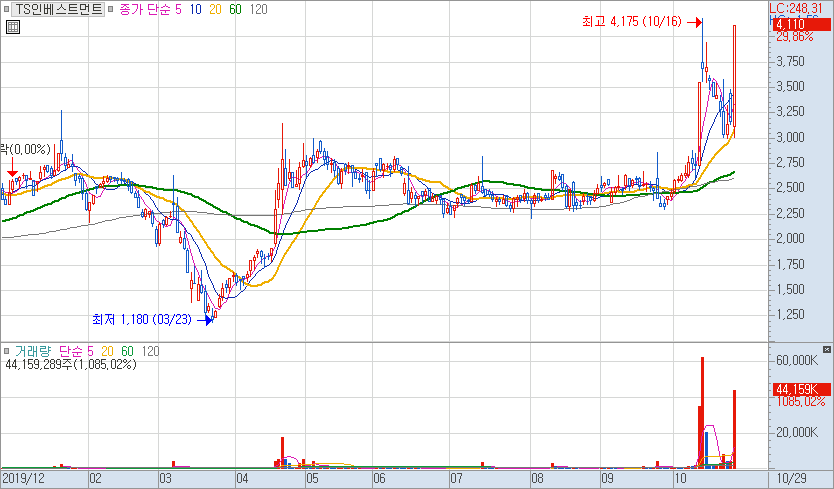Select the volume 60-day average label
The image size is (834, 489).
click(127, 351)
